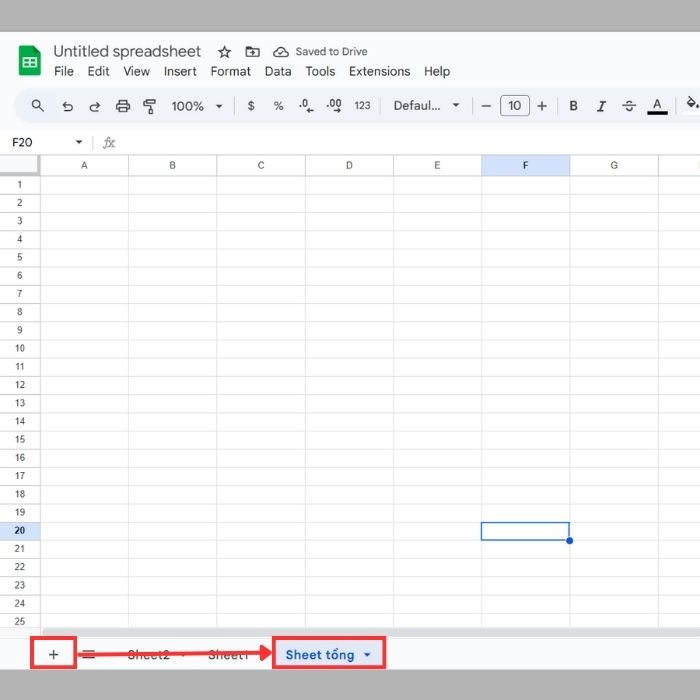Select column D header
Screen dimensions: 700x700
(x=349, y=166)
